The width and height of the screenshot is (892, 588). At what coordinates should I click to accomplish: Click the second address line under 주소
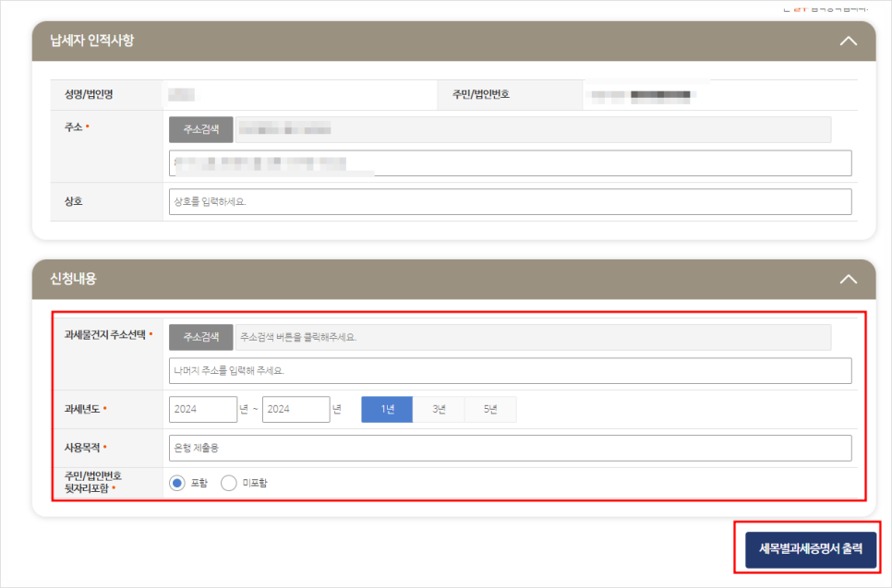pyautogui.click(x=508, y=162)
